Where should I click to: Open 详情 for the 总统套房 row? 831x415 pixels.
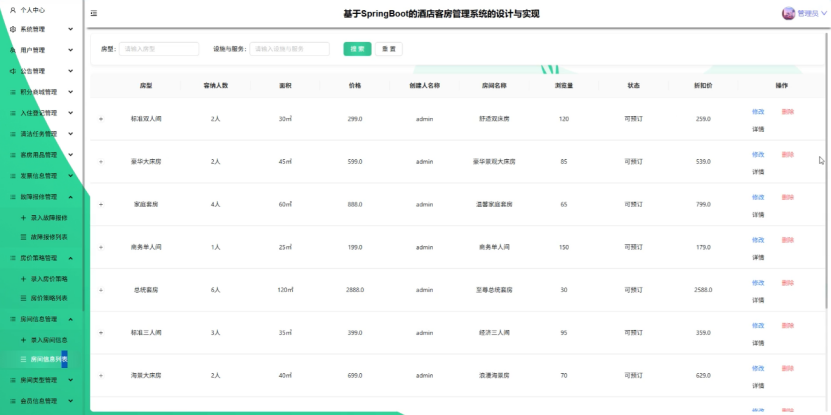tap(758, 301)
